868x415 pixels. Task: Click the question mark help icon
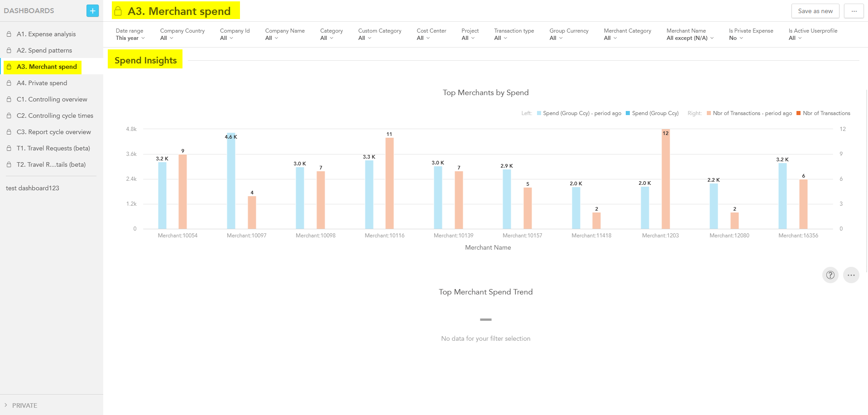coord(830,275)
